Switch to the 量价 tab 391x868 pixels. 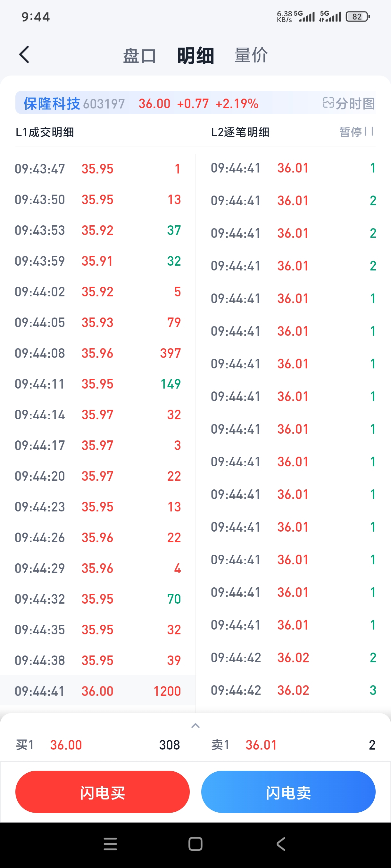click(251, 56)
